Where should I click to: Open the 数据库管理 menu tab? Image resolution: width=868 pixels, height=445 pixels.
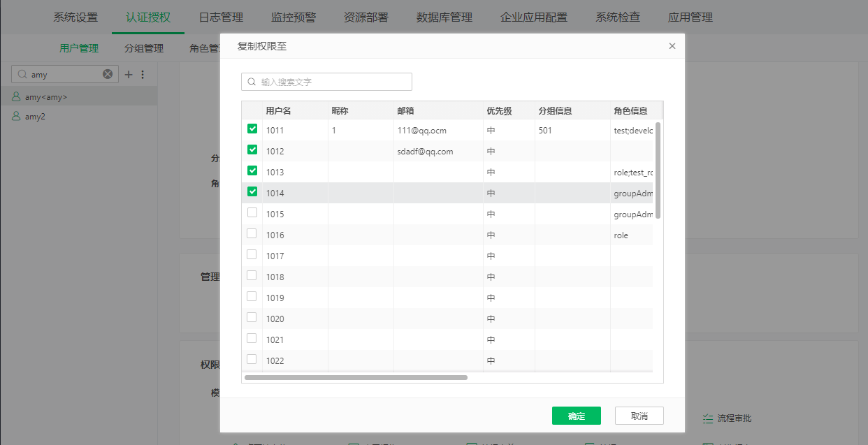444,17
